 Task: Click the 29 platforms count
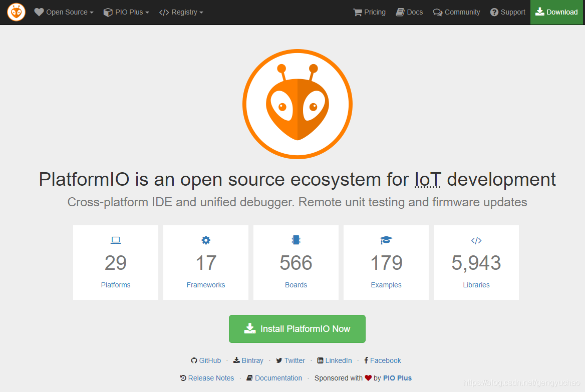(x=116, y=263)
